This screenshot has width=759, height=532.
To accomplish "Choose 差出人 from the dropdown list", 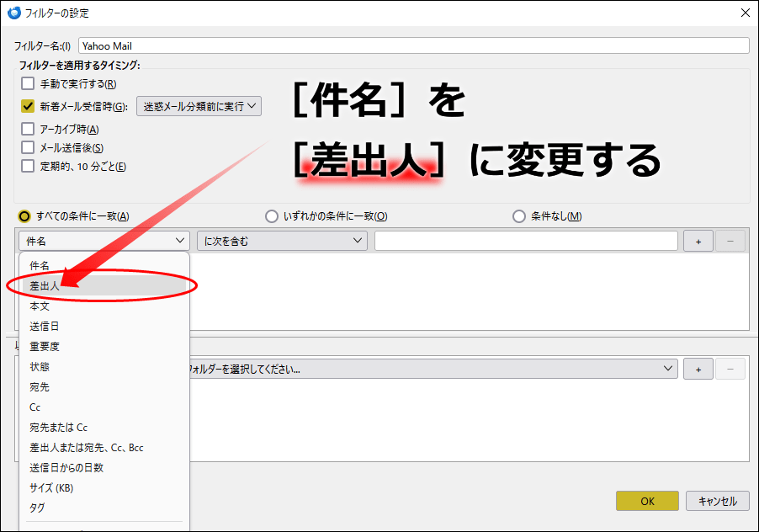I will point(104,285).
